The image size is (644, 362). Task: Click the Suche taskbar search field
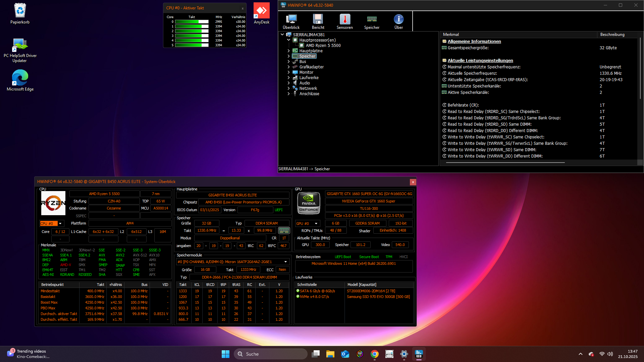270,354
